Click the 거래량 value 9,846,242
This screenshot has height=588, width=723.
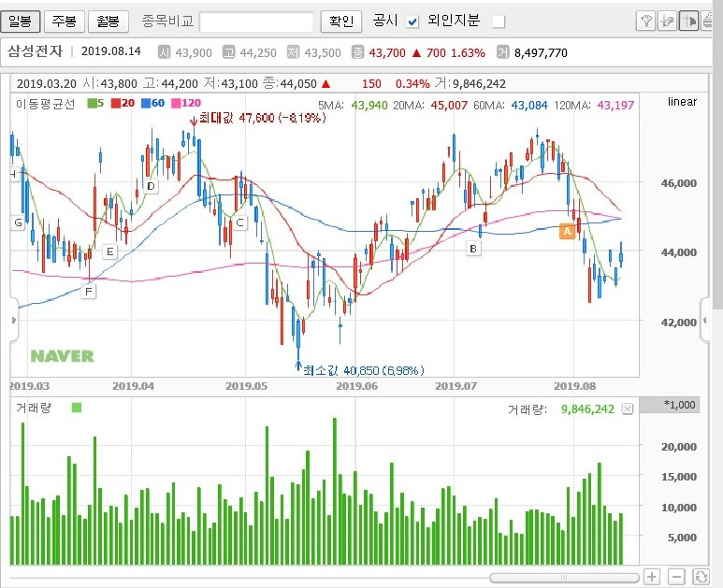click(x=587, y=409)
